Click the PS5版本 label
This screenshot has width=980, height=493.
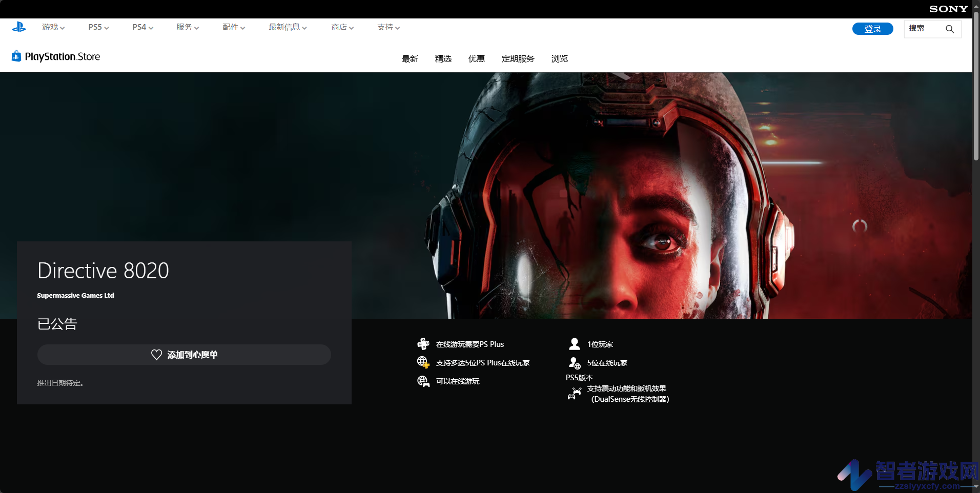[x=579, y=378]
